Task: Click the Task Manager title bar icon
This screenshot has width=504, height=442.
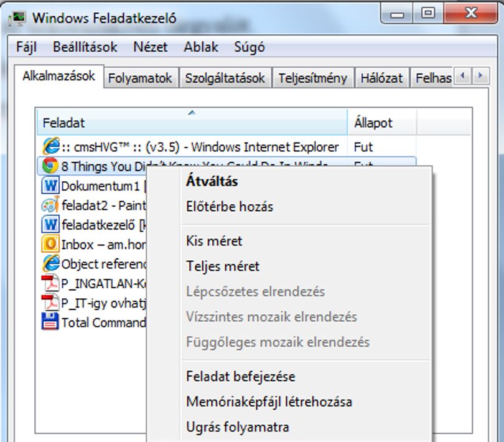Action: pyautogui.click(x=17, y=19)
